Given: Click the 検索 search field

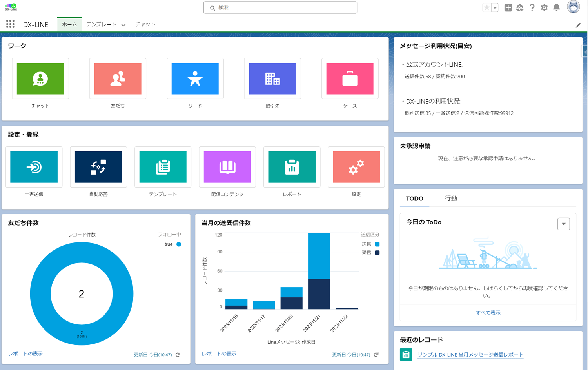Looking at the screenshot, I should point(280,7).
